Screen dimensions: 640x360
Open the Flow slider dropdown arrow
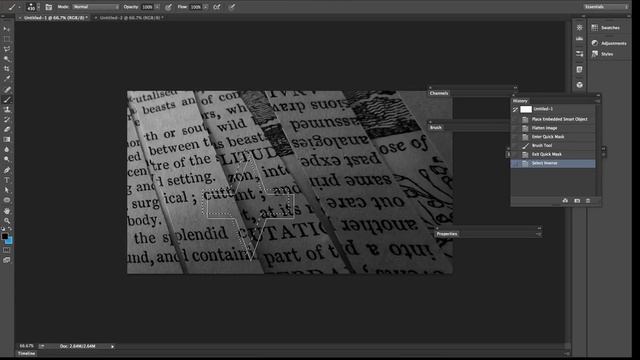tap(205, 7)
